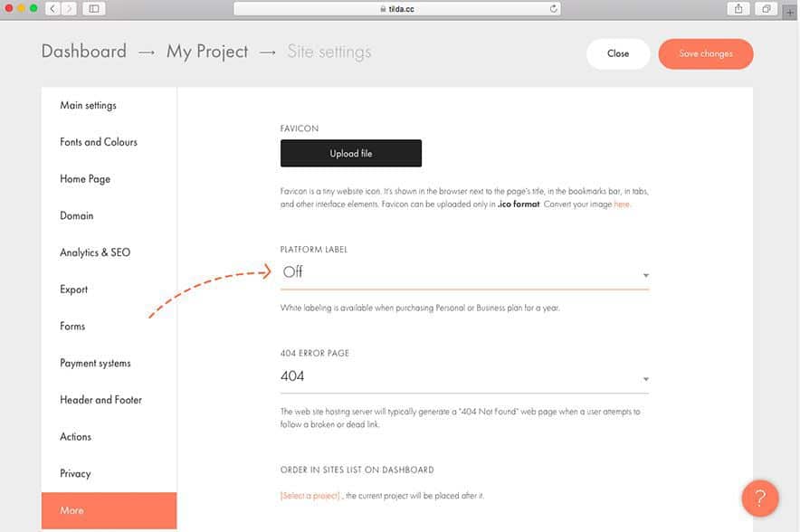Expand the 404 Error Page dropdown
Image resolution: width=800 pixels, height=532 pixels.
[464, 376]
